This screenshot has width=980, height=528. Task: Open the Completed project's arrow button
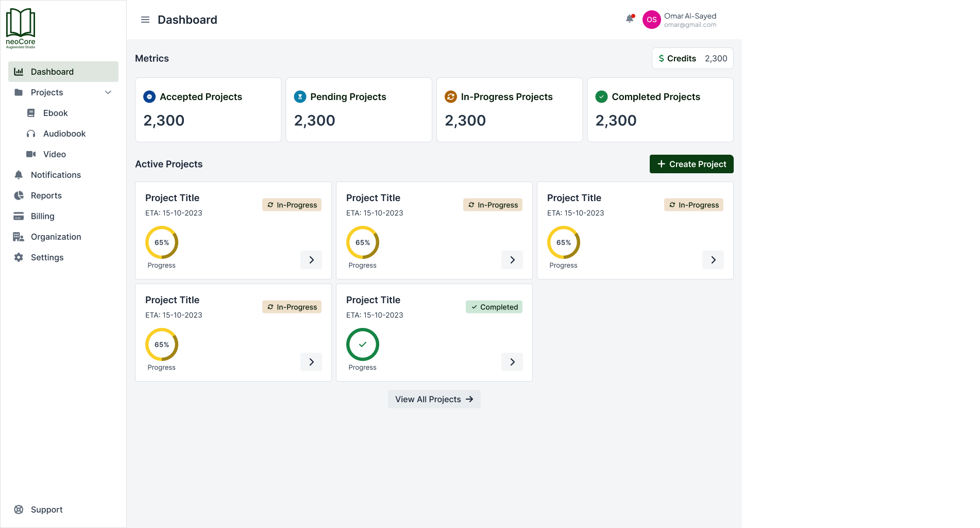coord(512,362)
